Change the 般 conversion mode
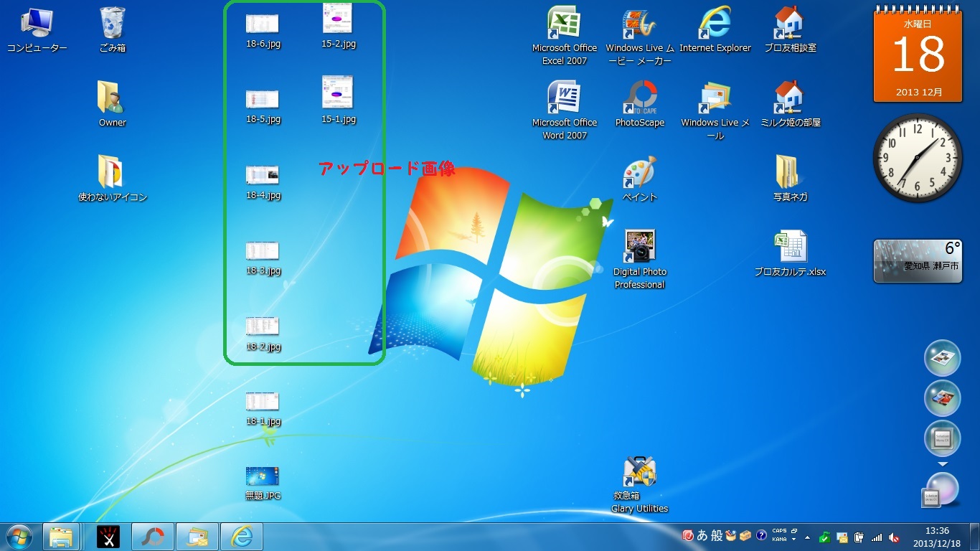The height and width of the screenshot is (551, 980). coord(717,536)
